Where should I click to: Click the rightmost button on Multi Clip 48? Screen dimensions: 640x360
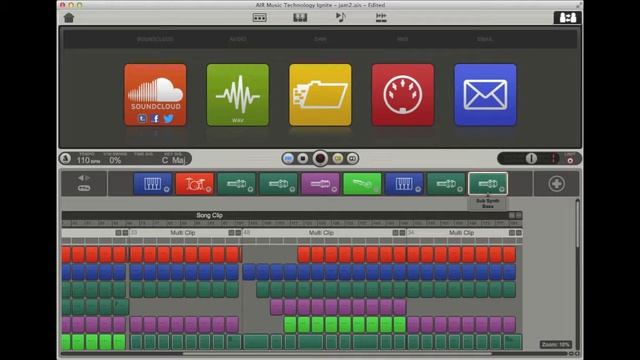tap(402, 233)
